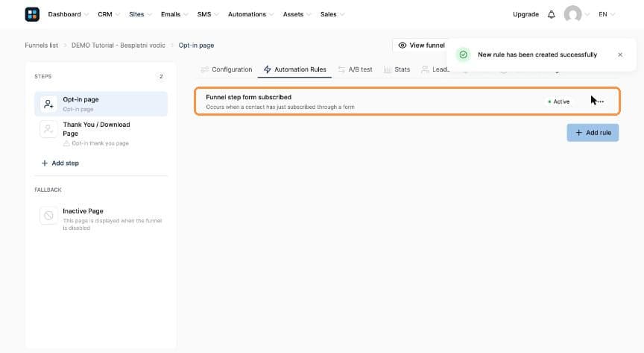Expand the Sales dropdown
This screenshot has width=644, height=353.
pos(332,14)
